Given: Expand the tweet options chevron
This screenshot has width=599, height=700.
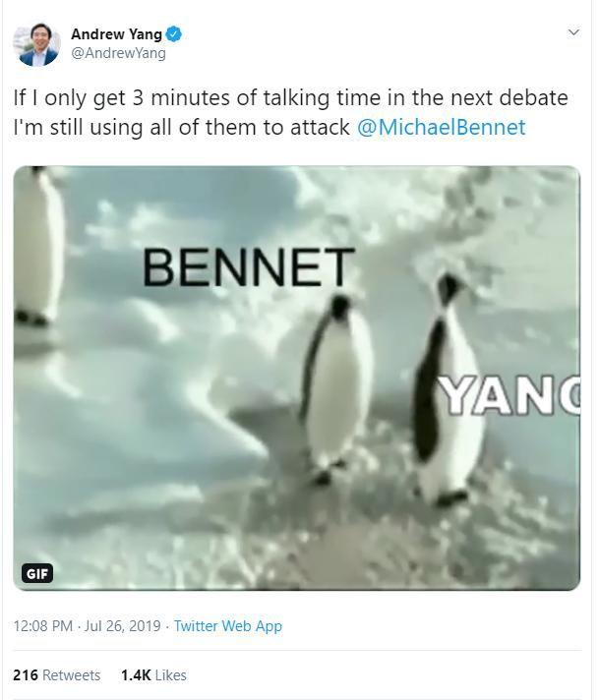Looking at the screenshot, I should (573, 32).
